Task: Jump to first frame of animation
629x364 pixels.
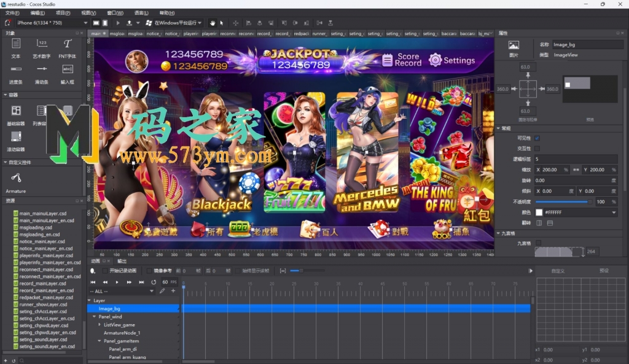Action: tap(93, 282)
